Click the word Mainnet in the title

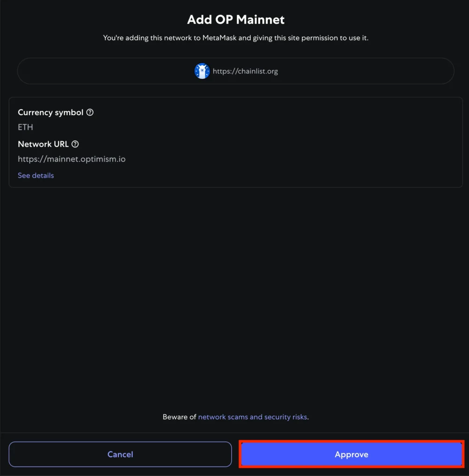click(x=260, y=20)
